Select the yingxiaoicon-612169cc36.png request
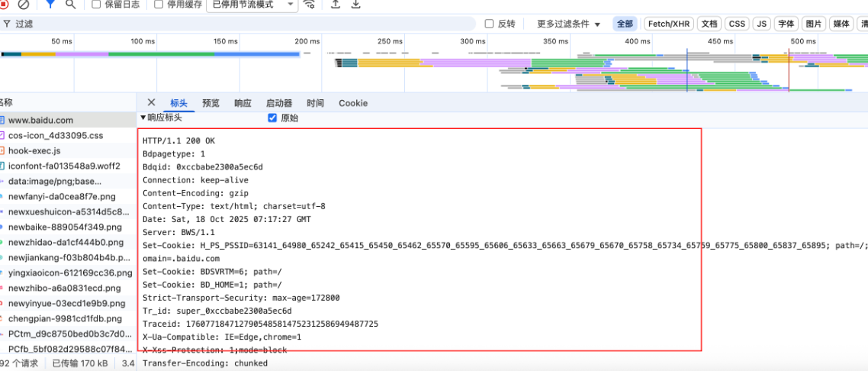 point(68,273)
